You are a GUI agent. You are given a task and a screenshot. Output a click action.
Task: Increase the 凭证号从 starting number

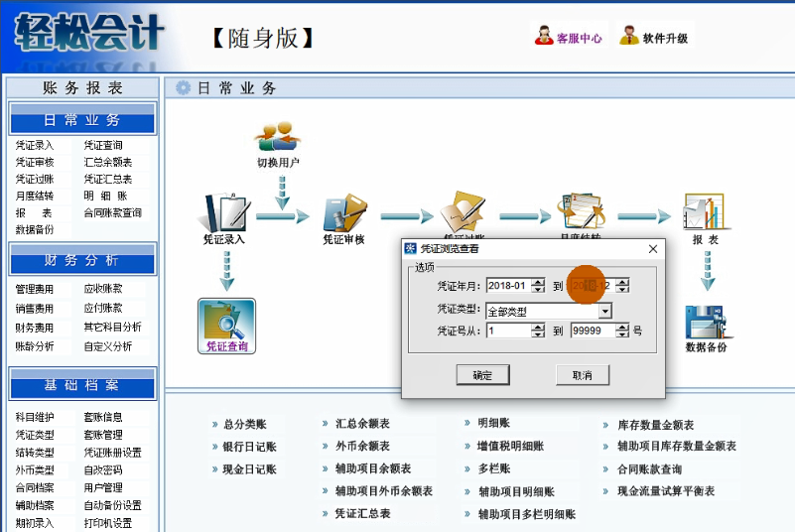pos(539,327)
